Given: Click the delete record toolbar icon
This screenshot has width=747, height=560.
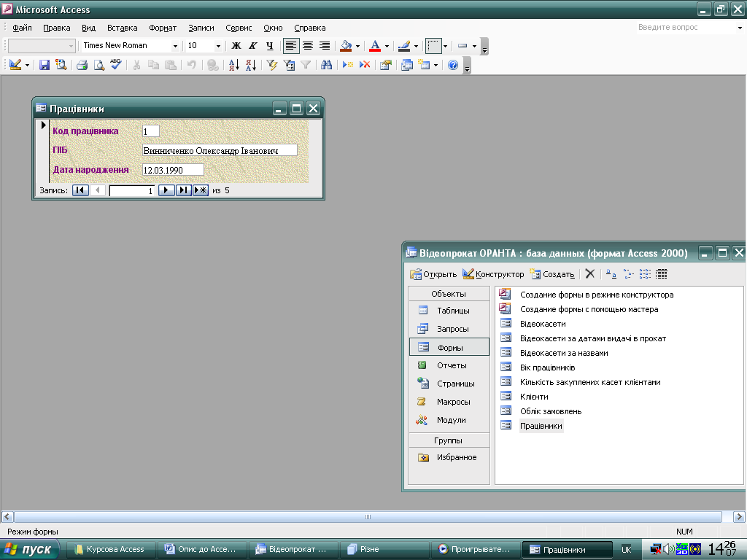Looking at the screenshot, I should coord(365,65).
